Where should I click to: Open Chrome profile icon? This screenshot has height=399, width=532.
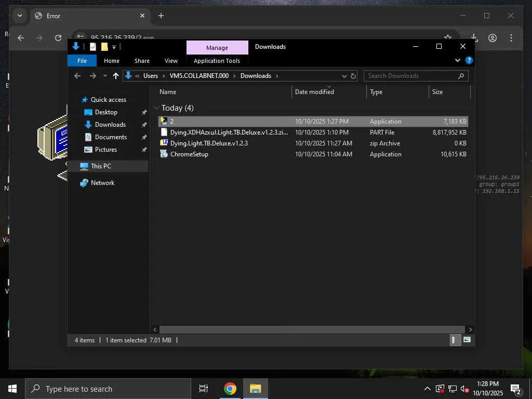[x=493, y=37]
